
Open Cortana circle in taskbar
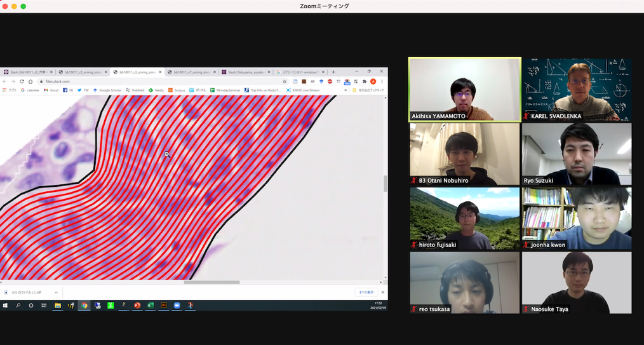(31, 306)
